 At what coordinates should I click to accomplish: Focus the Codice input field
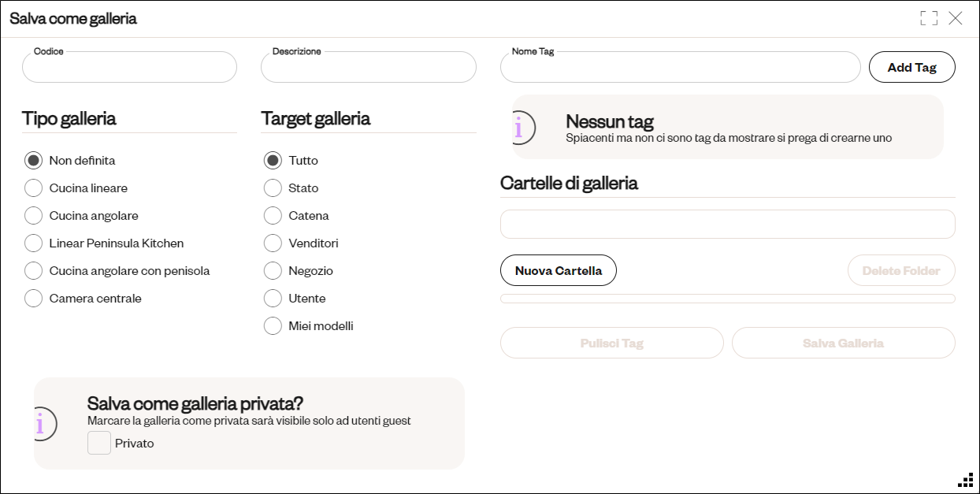[129, 67]
